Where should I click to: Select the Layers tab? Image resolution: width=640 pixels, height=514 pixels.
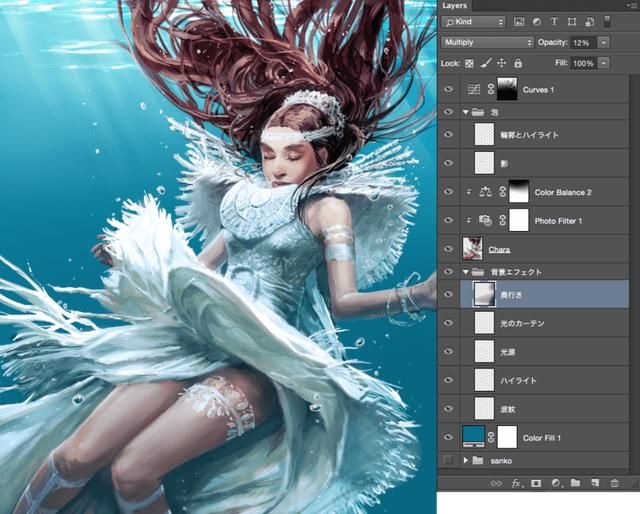click(x=455, y=6)
